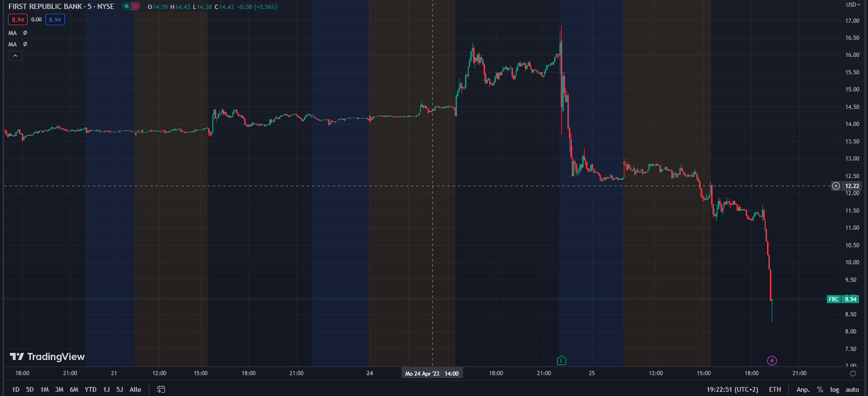The image size is (868, 396).
Task: Open the go-to-date calendar icon
Action: (161, 389)
